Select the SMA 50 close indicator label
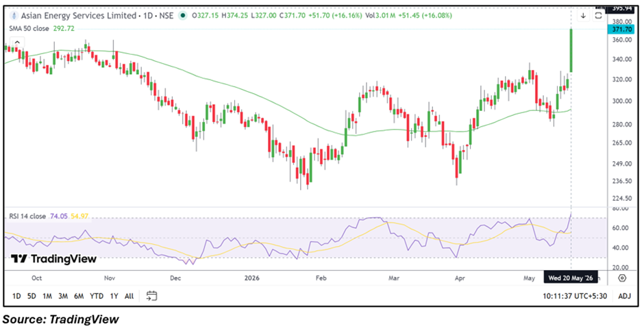Image resolution: width=644 pixels, height=329 pixels. (x=29, y=29)
